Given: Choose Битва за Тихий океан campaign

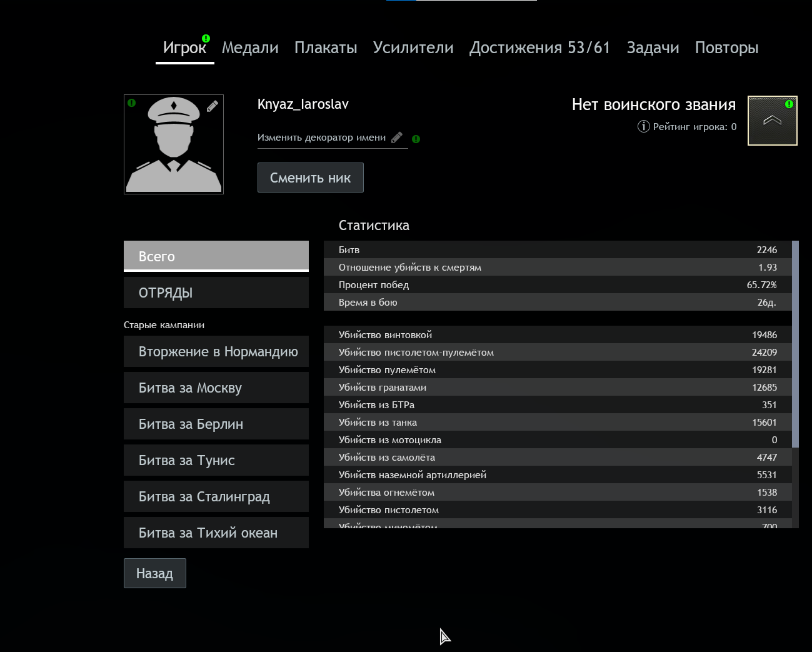Looking at the screenshot, I should [216, 533].
